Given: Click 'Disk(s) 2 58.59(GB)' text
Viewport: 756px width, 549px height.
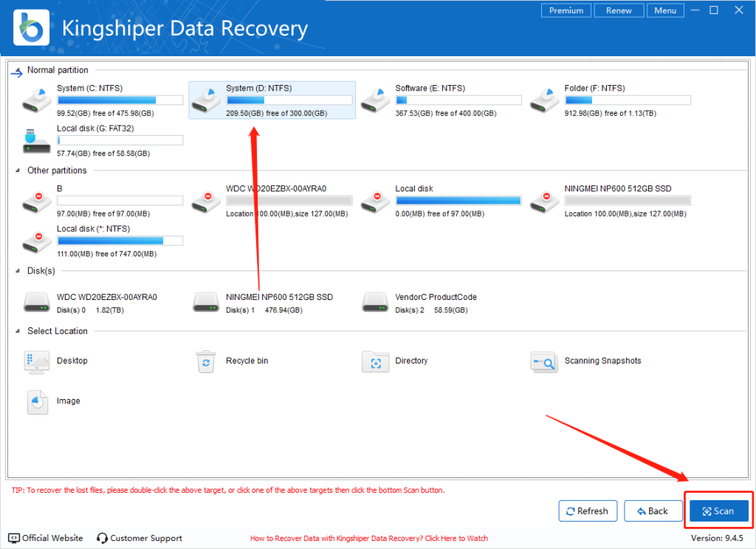Looking at the screenshot, I should click(x=431, y=310).
